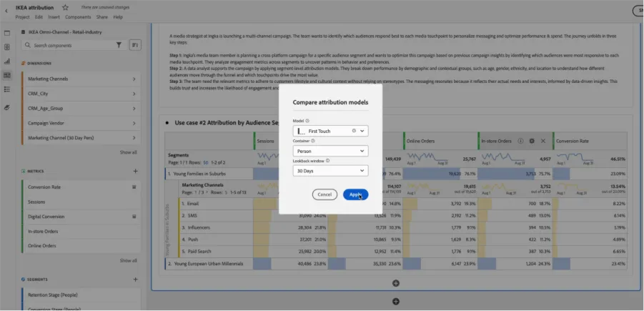Open the bottom icon in the left rail
Image resolution: width=644 pixels, height=311 pixels.
click(7, 108)
